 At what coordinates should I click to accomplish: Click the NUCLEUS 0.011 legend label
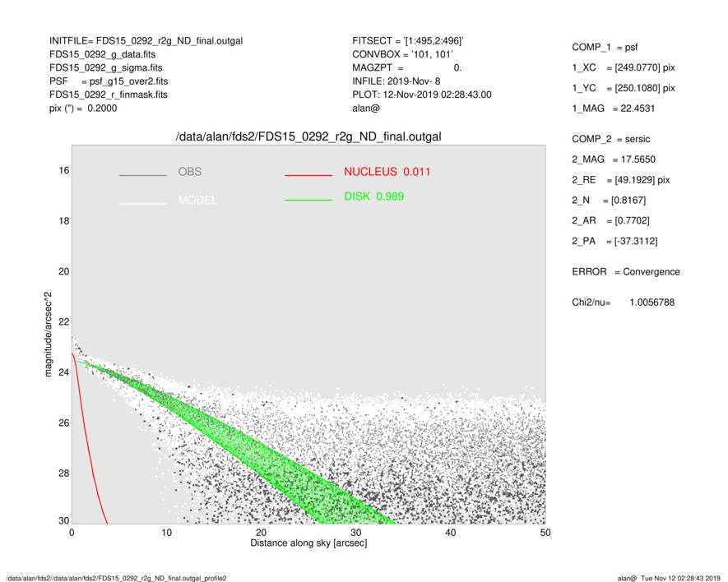(x=387, y=172)
